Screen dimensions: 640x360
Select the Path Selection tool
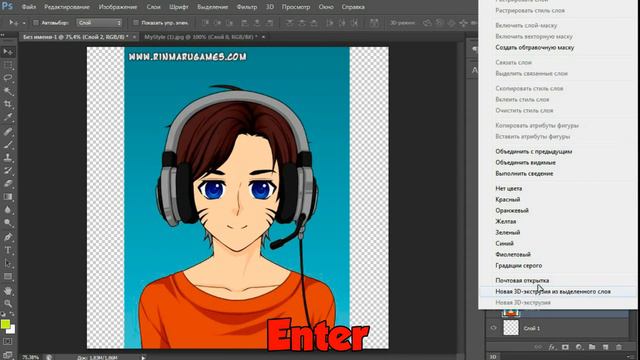coord(8,263)
